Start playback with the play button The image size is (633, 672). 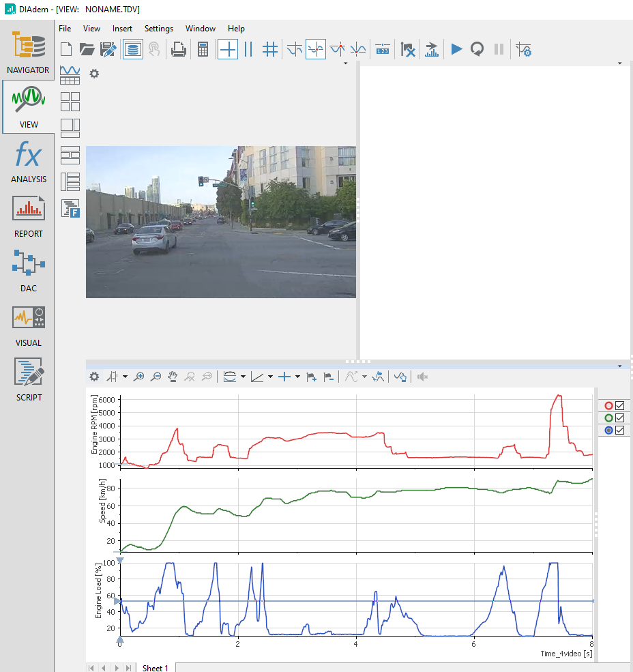pos(456,49)
